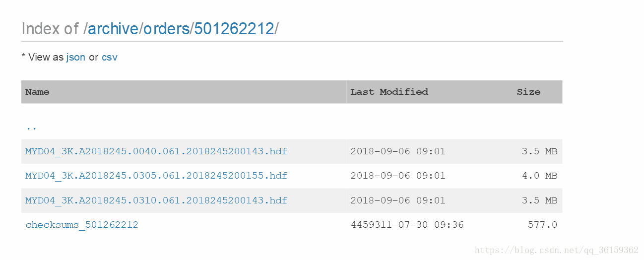This screenshot has width=644, height=260.
Task: Download MYD04_3K.A2018245.0040 hdf file
Action: (156, 151)
